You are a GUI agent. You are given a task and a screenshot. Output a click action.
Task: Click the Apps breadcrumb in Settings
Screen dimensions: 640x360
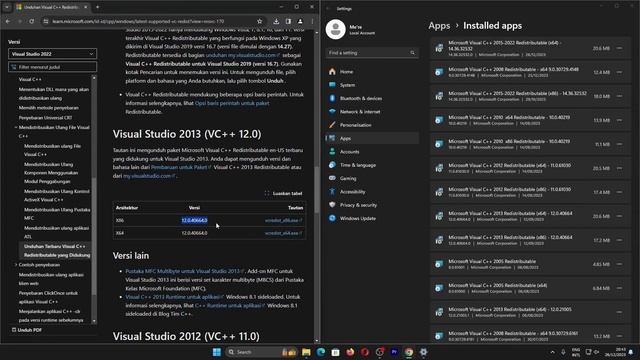pos(439,26)
